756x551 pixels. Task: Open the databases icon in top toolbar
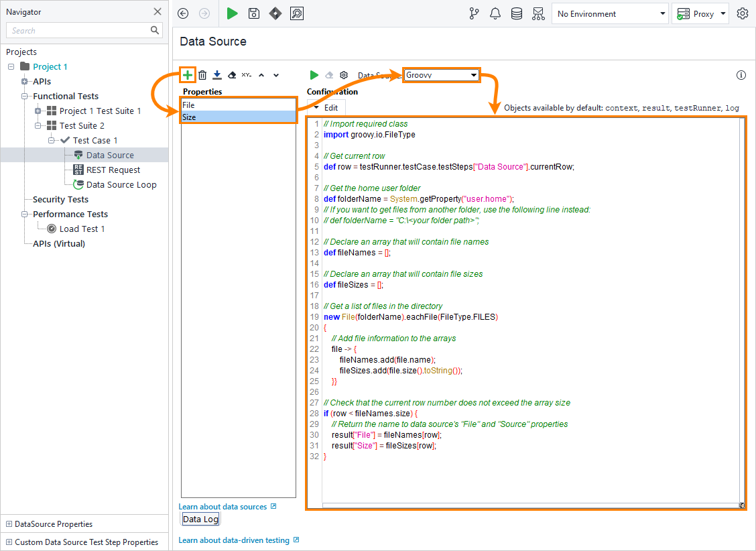pos(517,13)
